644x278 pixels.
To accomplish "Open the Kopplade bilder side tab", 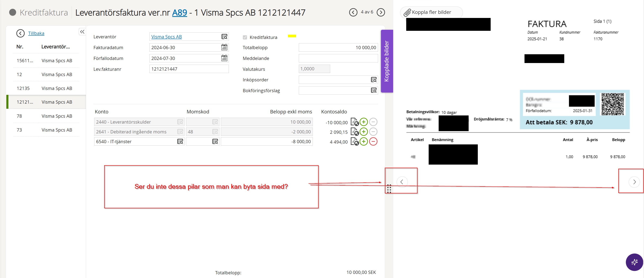I will pos(387,61).
